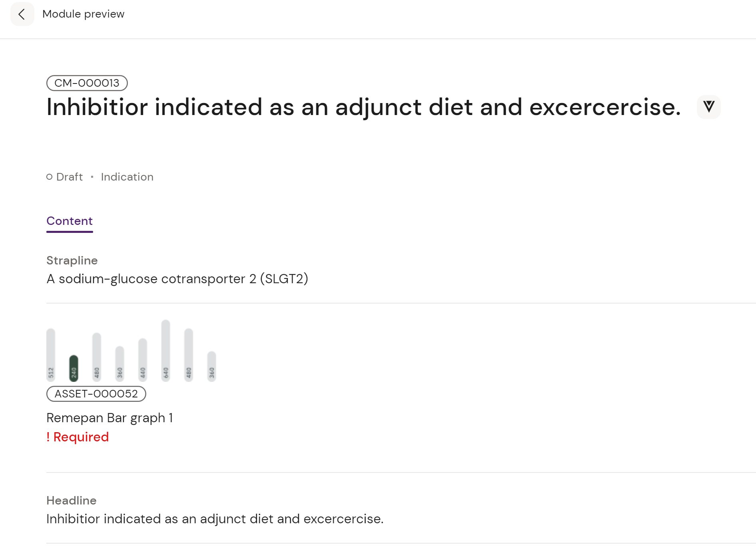Click the last 360 bar on the right
This screenshot has height=560, width=756.
point(211,366)
